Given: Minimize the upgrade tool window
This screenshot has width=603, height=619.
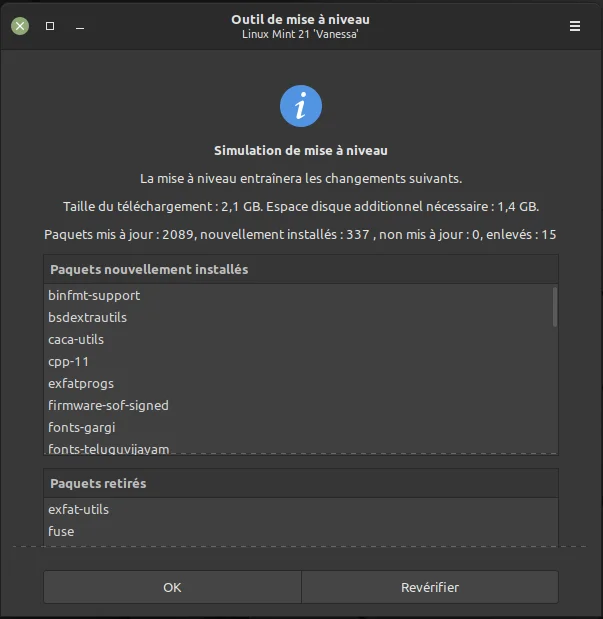Looking at the screenshot, I should click(x=80, y=28).
